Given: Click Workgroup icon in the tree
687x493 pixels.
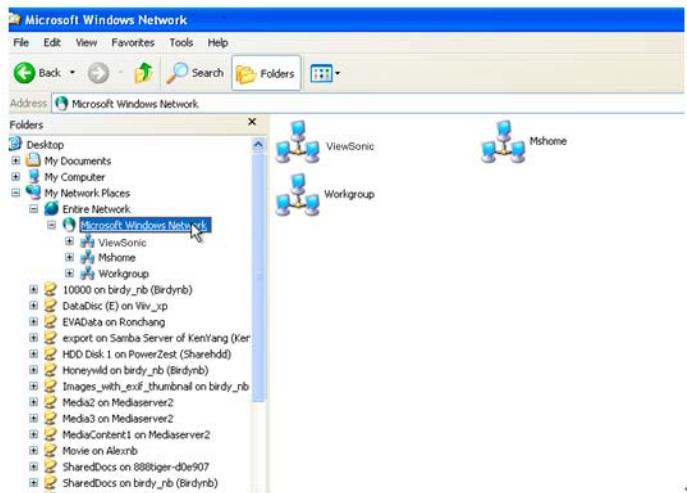Looking at the screenshot, I should pos(87,273).
